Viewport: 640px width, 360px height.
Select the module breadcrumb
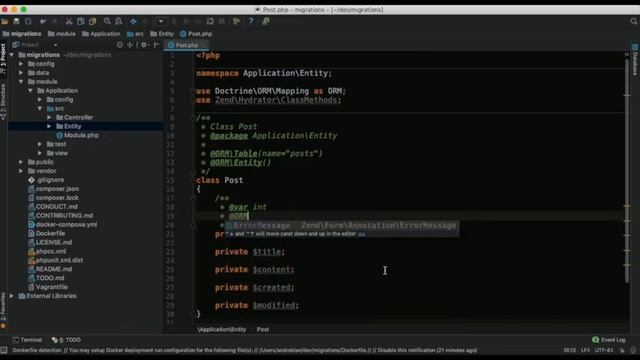[x=62, y=34]
